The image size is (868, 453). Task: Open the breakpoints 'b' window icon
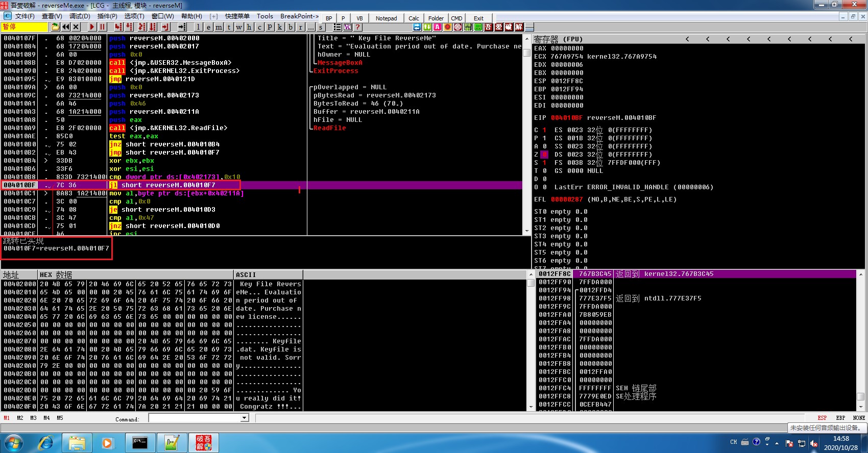[291, 27]
